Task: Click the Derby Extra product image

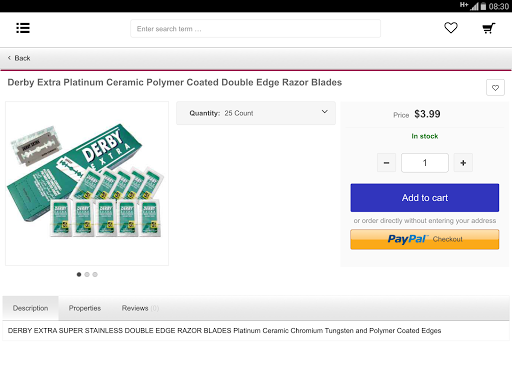Action: [87, 183]
